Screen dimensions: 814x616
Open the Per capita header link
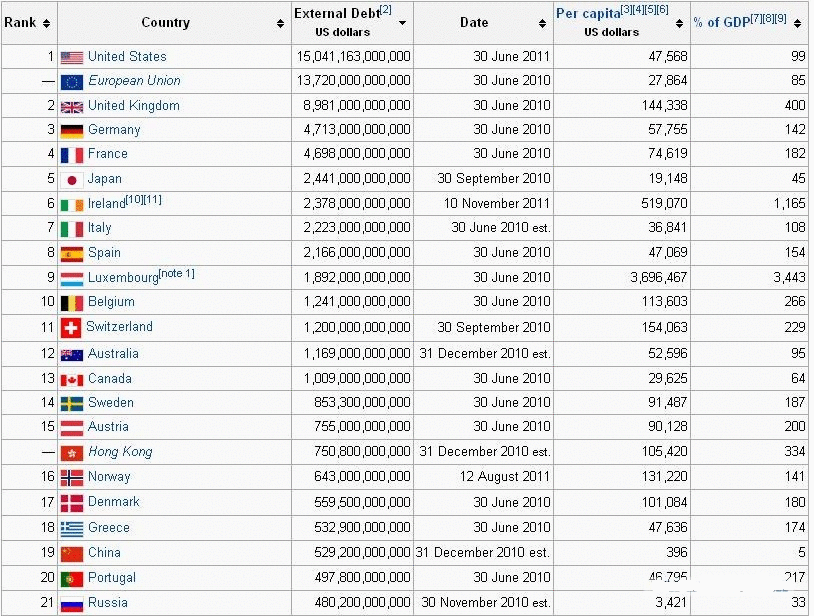[588, 14]
